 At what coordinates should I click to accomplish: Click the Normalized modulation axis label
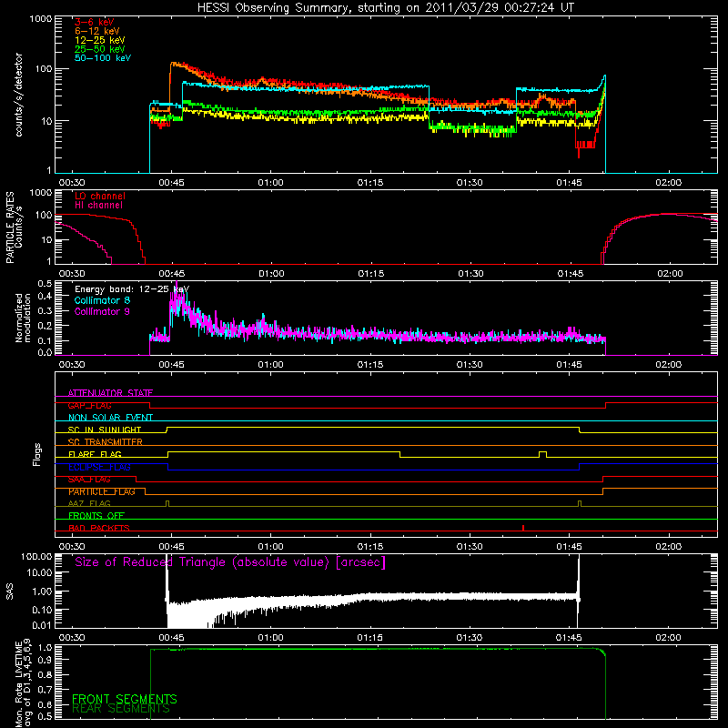tap(23, 318)
